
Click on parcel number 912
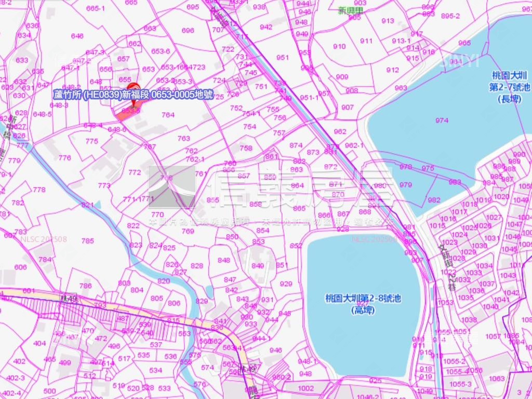point(393,70)
